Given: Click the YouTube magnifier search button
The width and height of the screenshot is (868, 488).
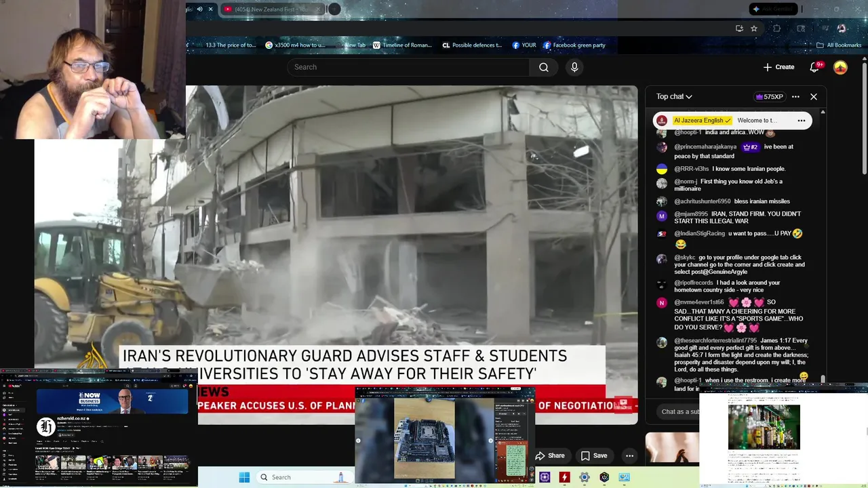Looking at the screenshot, I should (x=544, y=67).
